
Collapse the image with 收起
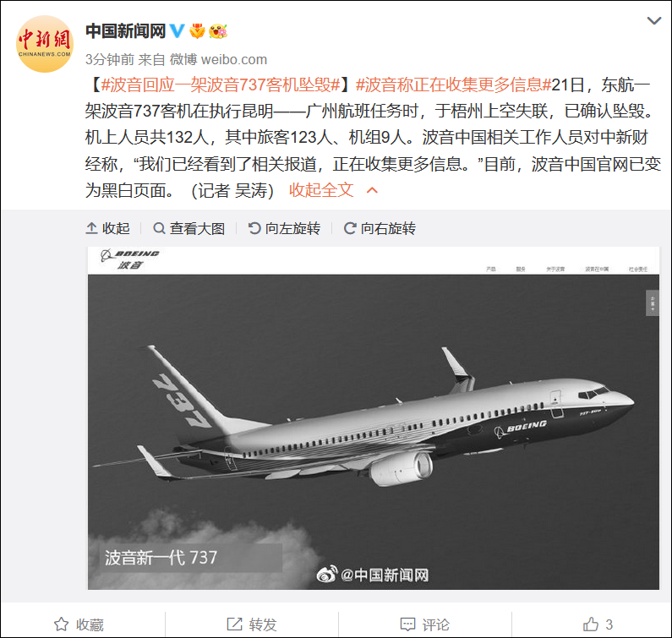click(108, 228)
